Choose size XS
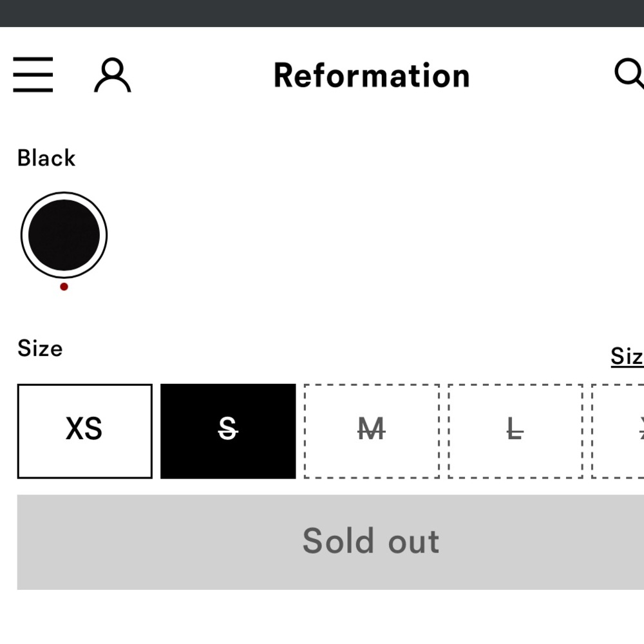The height and width of the screenshot is (644, 644). [x=84, y=431]
